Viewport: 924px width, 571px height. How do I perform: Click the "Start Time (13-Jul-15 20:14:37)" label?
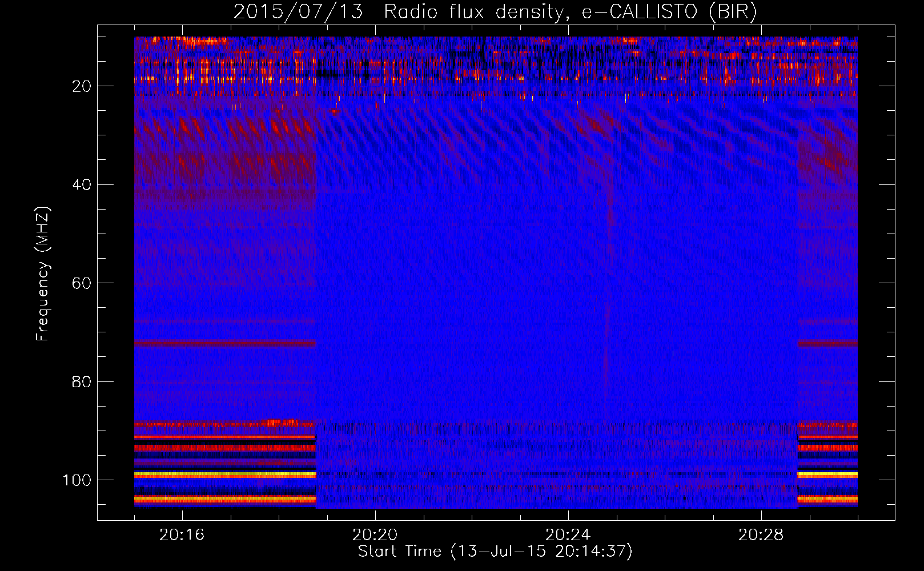point(495,552)
